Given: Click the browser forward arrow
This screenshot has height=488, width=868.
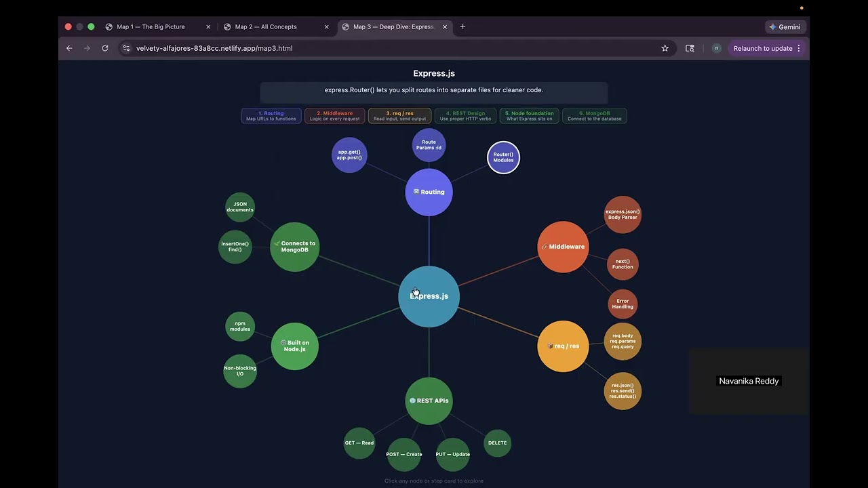Looking at the screenshot, I should (87, 48).
